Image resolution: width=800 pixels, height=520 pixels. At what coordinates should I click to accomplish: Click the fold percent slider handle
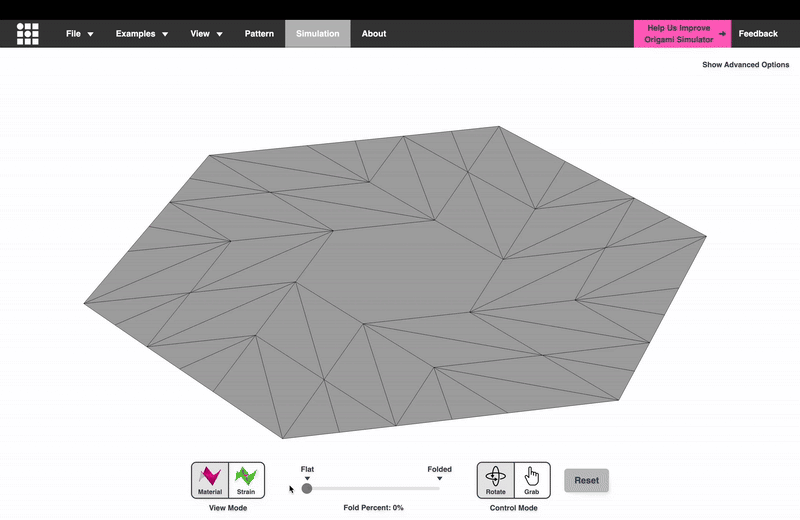point(307,489)
